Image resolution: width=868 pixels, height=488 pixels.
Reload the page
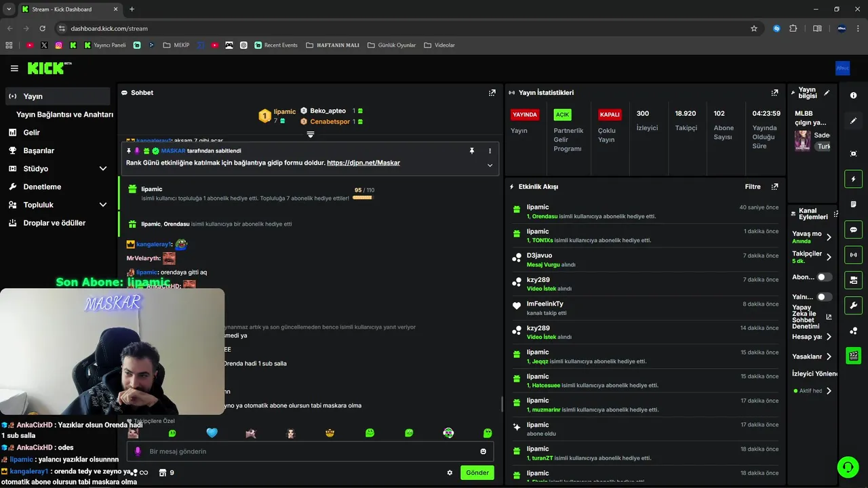(x=42, y=28)
